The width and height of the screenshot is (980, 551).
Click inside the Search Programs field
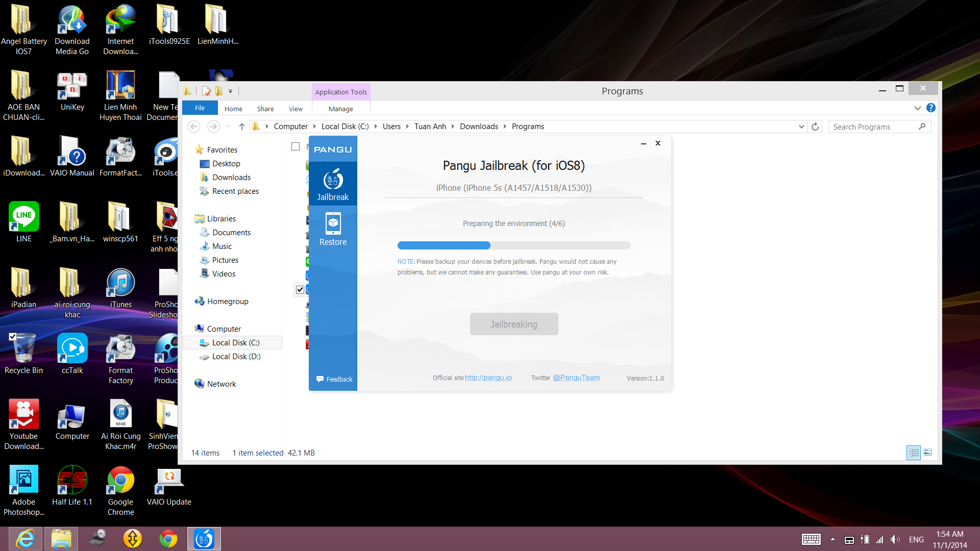pyautogui.click(x=875, y=127)
